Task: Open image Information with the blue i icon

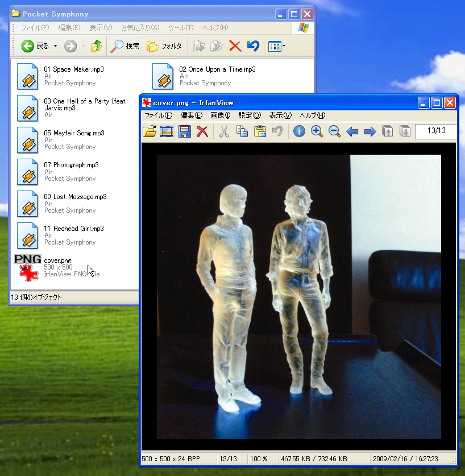Action: point(299,131)
